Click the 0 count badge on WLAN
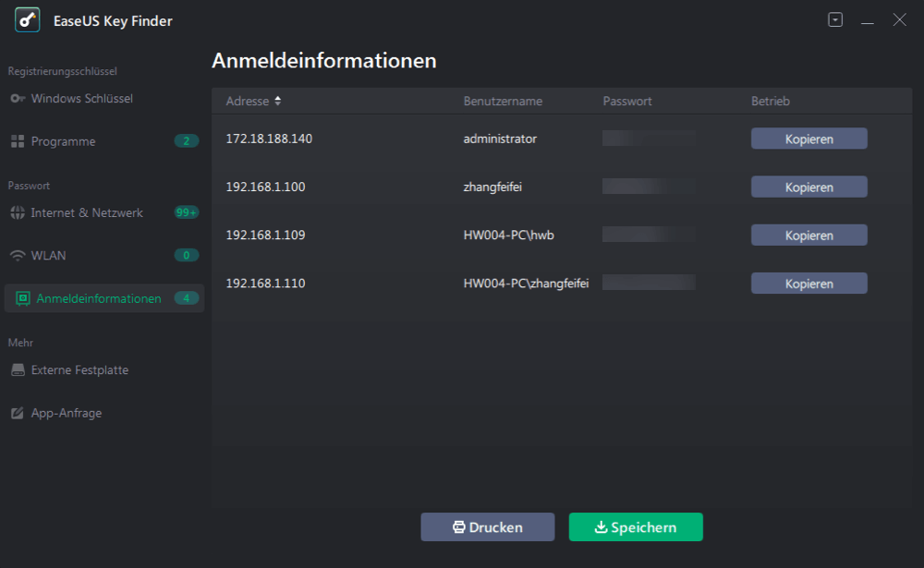Screen dimensions: 924x568 click(x=185, y=255)
